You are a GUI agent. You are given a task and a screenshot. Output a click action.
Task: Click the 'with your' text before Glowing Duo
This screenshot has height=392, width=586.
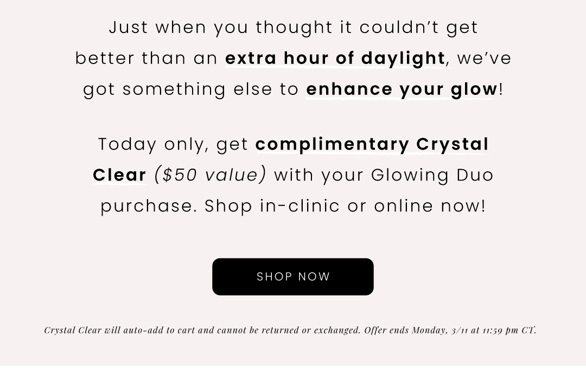click(319, 176)
